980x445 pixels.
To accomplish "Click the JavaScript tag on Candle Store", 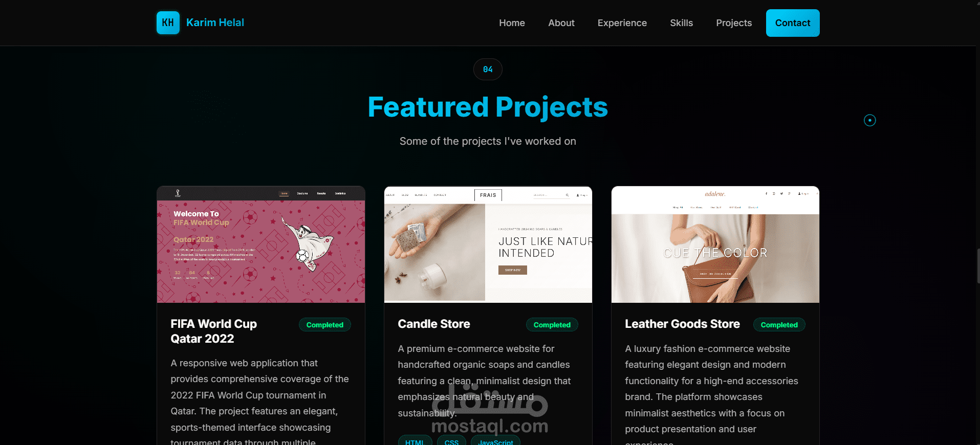I will 495,441.
